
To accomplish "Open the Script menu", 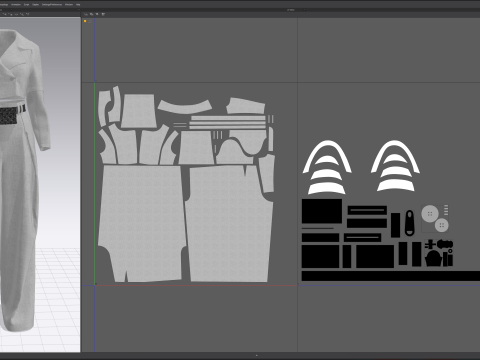I will point(26,5).
